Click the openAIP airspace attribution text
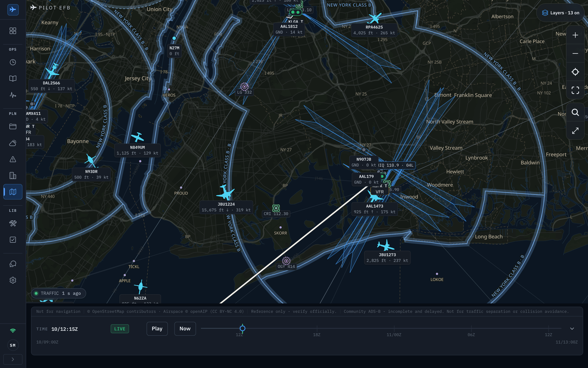Image resolution: width=588 pixels, height=368 pixels. coord(204,312)
